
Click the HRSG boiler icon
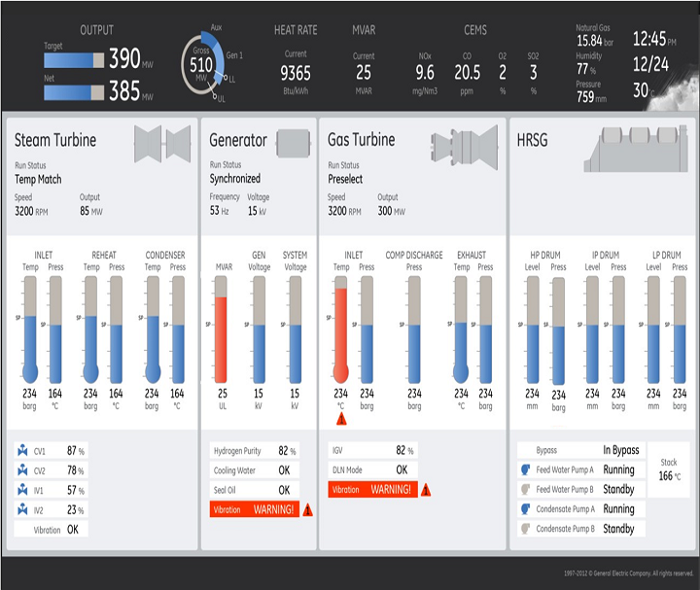[638, 142]
